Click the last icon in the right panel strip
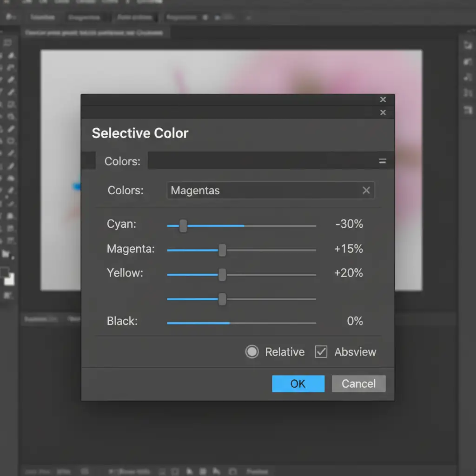This screenshot has height=476, width=476. [468, 110]
